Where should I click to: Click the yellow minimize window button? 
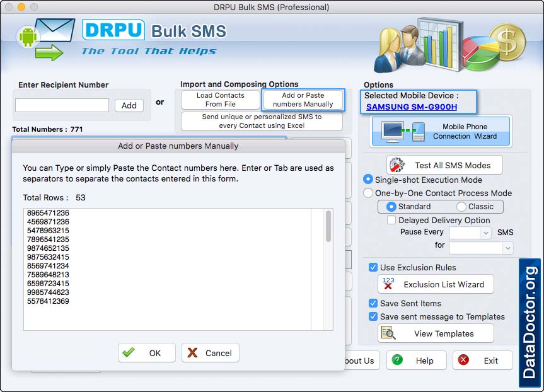click(x=21, y=7)
